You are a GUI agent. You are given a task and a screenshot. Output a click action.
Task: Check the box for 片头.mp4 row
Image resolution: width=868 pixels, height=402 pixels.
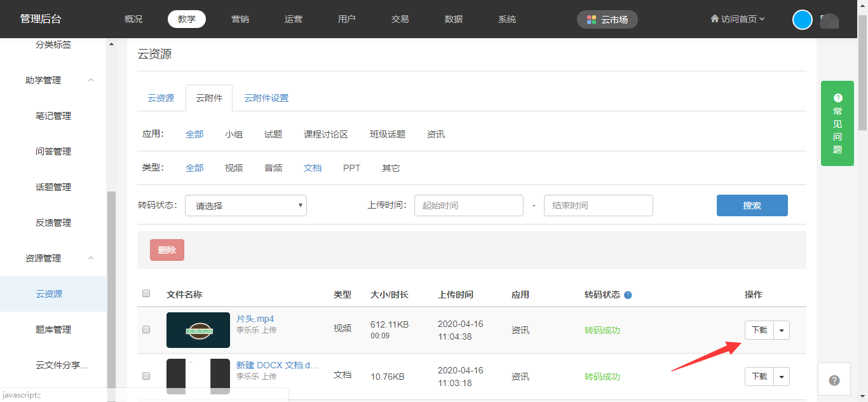click(146, 329)
